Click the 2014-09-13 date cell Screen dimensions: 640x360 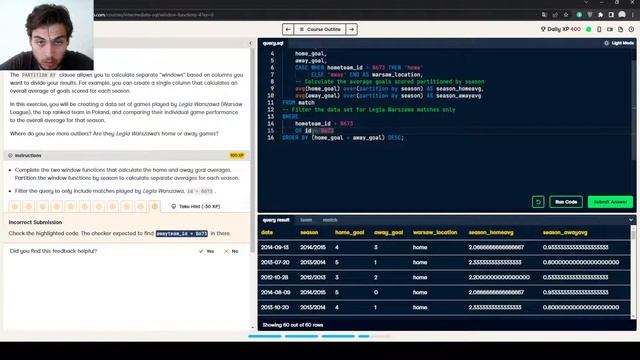(x=275, y=247)
